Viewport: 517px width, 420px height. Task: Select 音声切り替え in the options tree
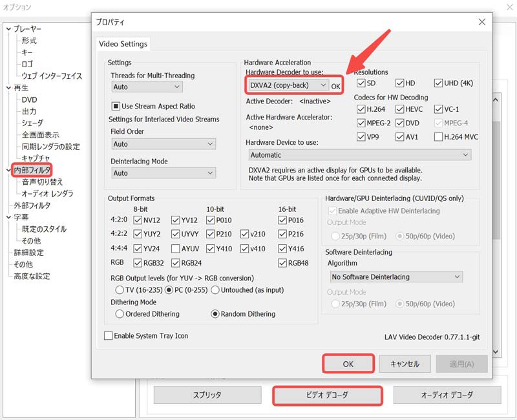(x=43, y=182)
